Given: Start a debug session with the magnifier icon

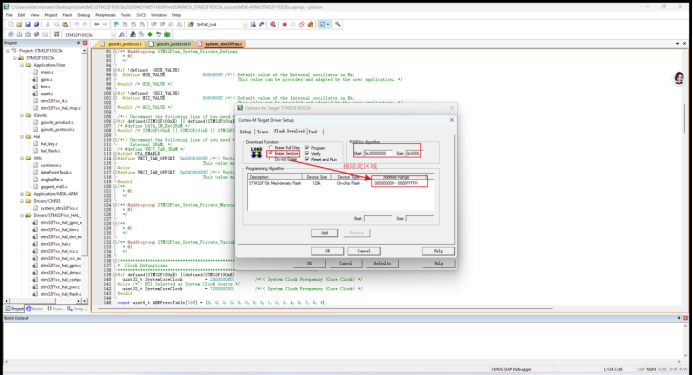Looking at the screenshot, I should click(273, 24).
